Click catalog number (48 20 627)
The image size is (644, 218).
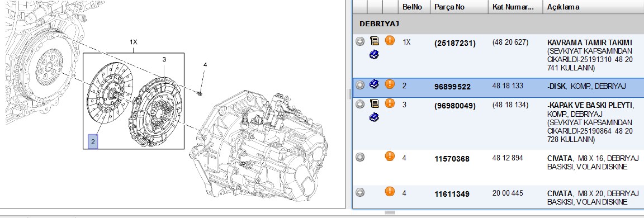[x=510, y=42]
